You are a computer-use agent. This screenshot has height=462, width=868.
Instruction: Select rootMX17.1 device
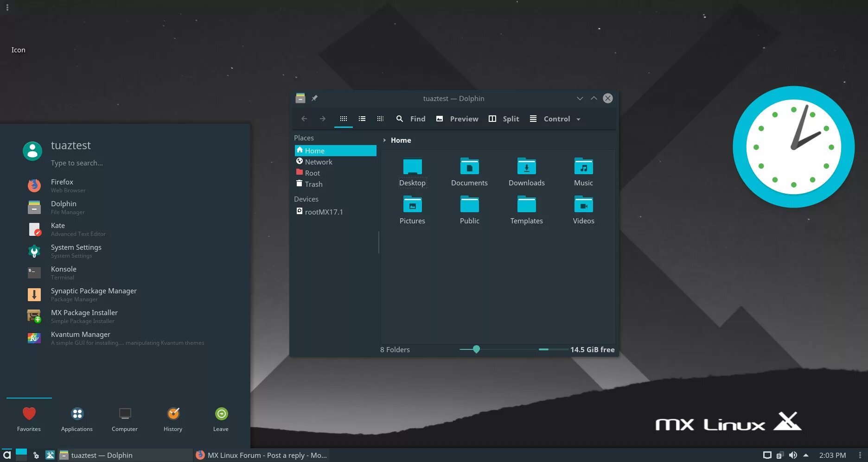pos(335,212)
